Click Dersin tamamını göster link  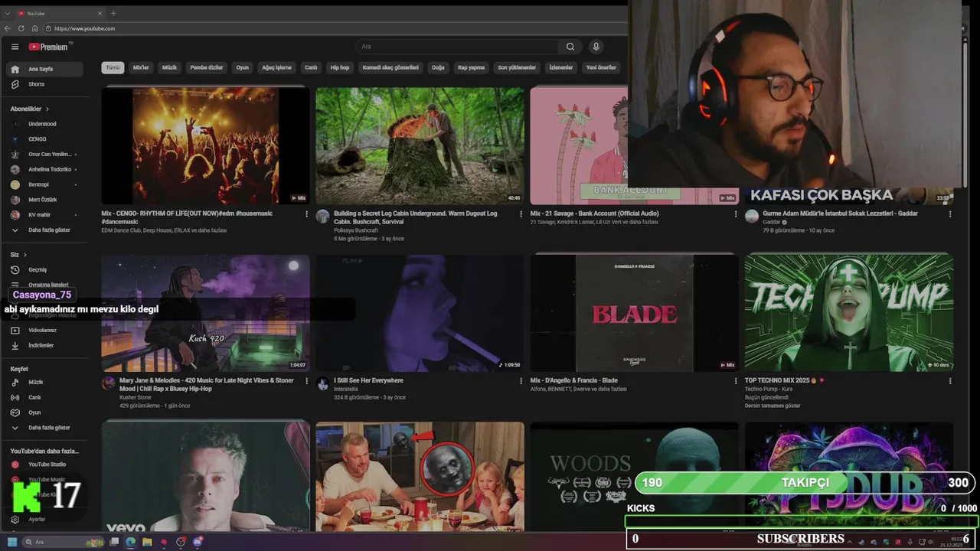coord(773,406)
